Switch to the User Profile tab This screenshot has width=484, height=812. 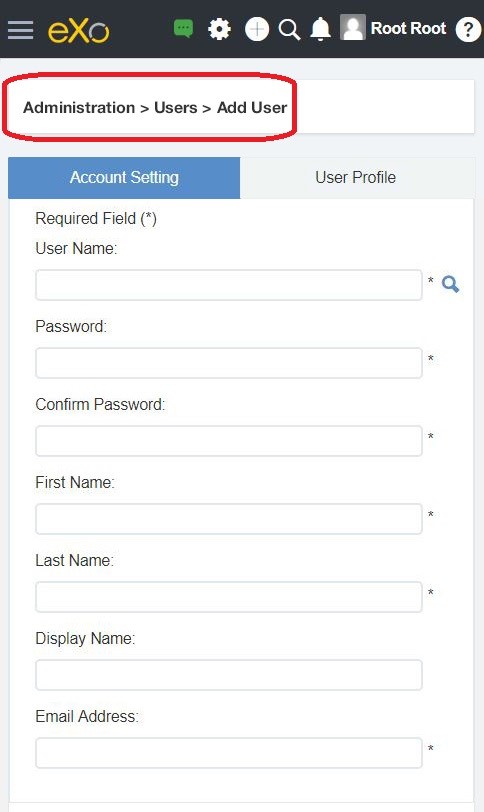pyautogui.click(x=356, y=178)
